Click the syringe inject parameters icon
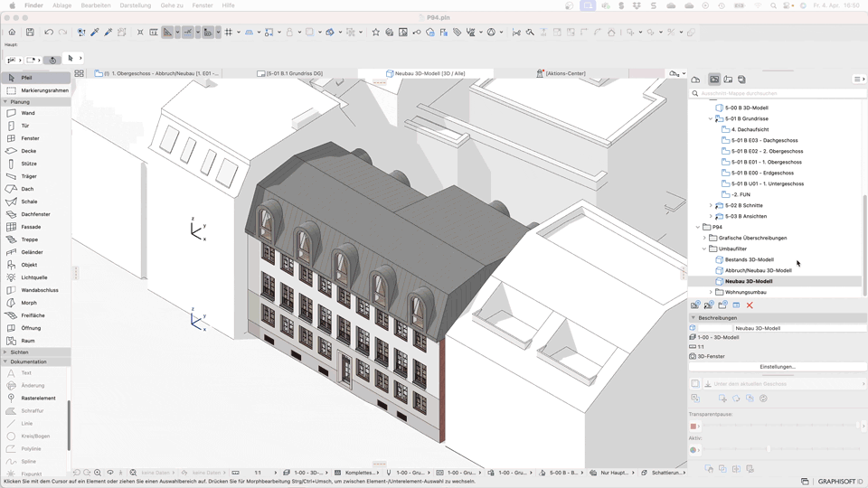 108,33
